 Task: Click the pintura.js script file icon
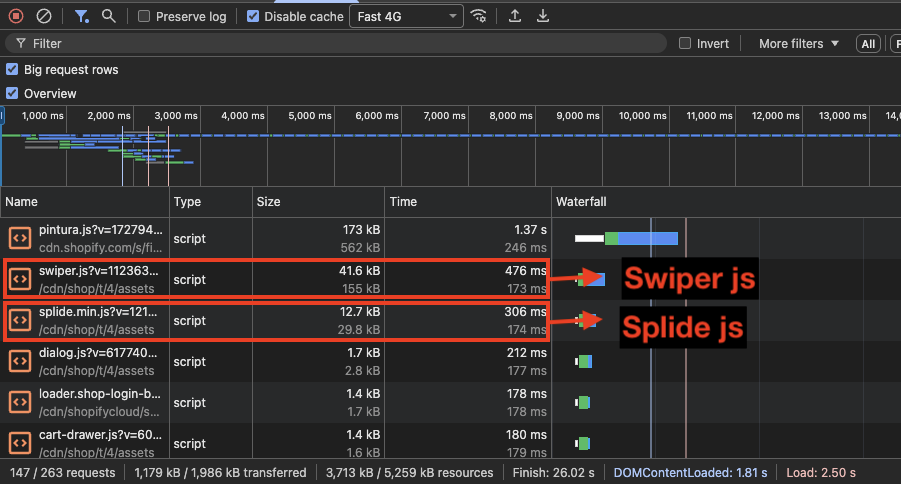pos(19,238)
